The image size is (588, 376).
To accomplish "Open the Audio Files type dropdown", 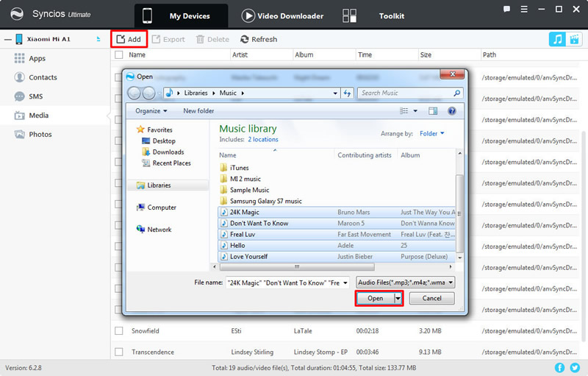I will coord(406,283).
